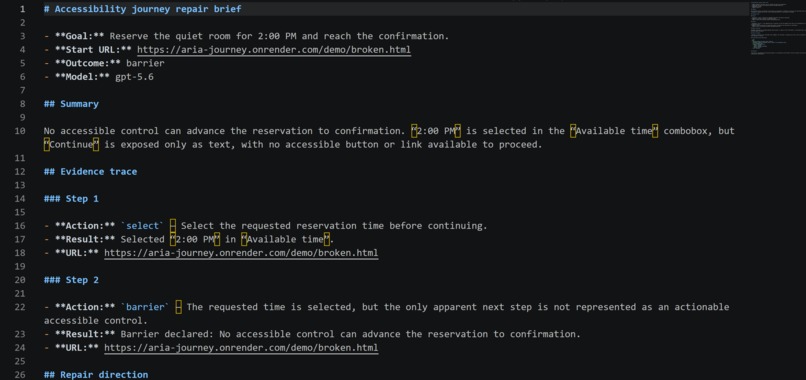The width and height of the screenshot is (806, 380).
Task: Click the "**Goal:**" label text
Action: (x=80, y=37)
